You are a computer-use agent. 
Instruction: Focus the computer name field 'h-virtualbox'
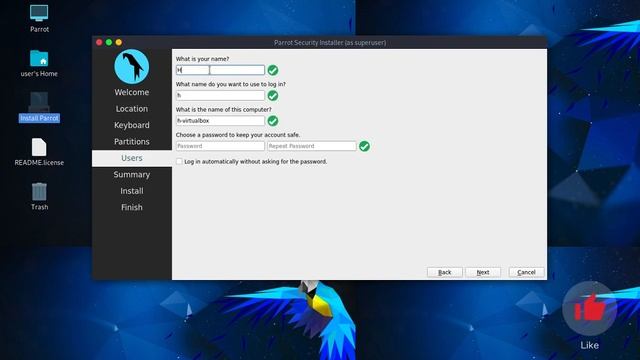220,121
